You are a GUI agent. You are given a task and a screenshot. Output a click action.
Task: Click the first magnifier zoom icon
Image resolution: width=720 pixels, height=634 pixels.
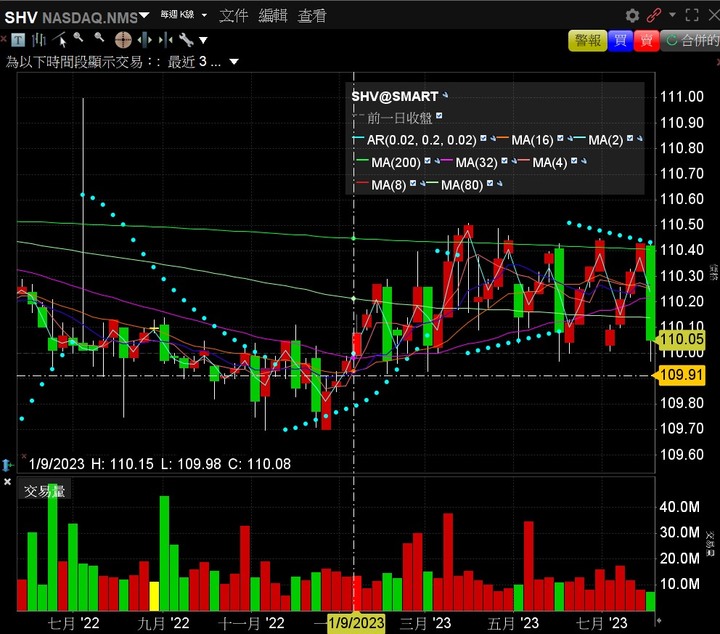(79, 38)
